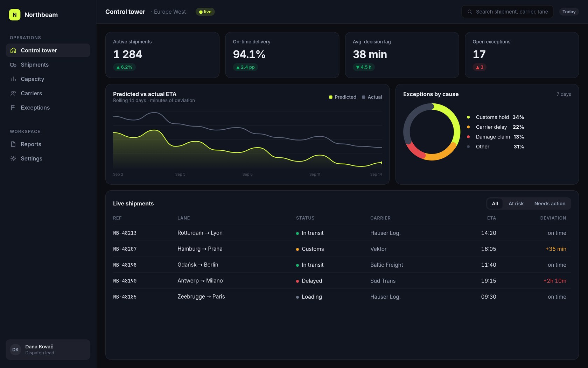
Task: Click the Settings gear icon
Action: 13,159
